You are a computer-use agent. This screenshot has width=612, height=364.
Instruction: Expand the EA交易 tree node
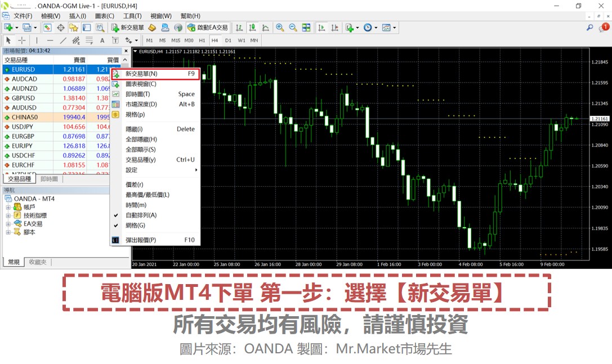(8, 224)
